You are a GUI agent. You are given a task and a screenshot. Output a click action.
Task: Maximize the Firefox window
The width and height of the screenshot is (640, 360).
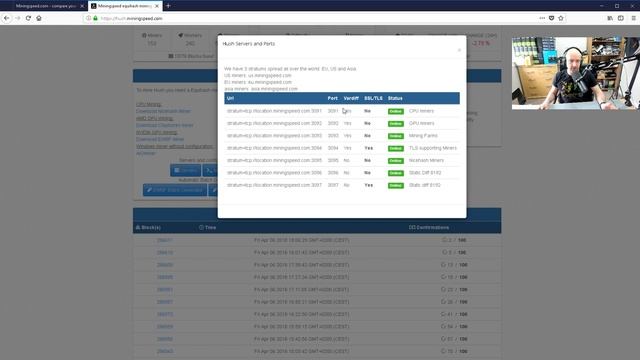[617, 6]
